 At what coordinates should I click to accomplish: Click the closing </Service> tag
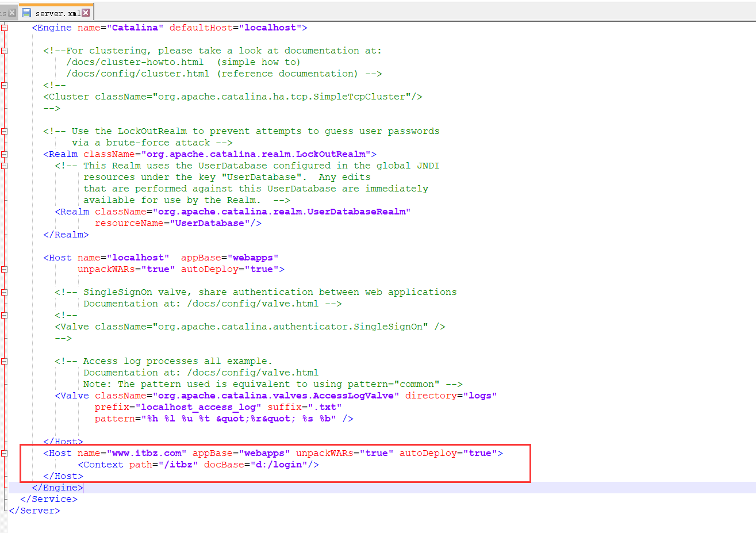tap(49, 499)
